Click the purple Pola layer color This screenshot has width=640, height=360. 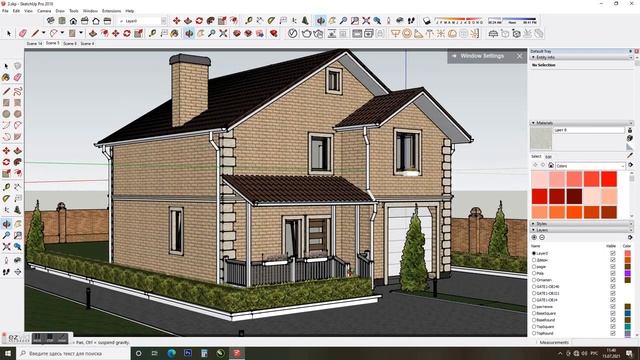coord(627,273)
